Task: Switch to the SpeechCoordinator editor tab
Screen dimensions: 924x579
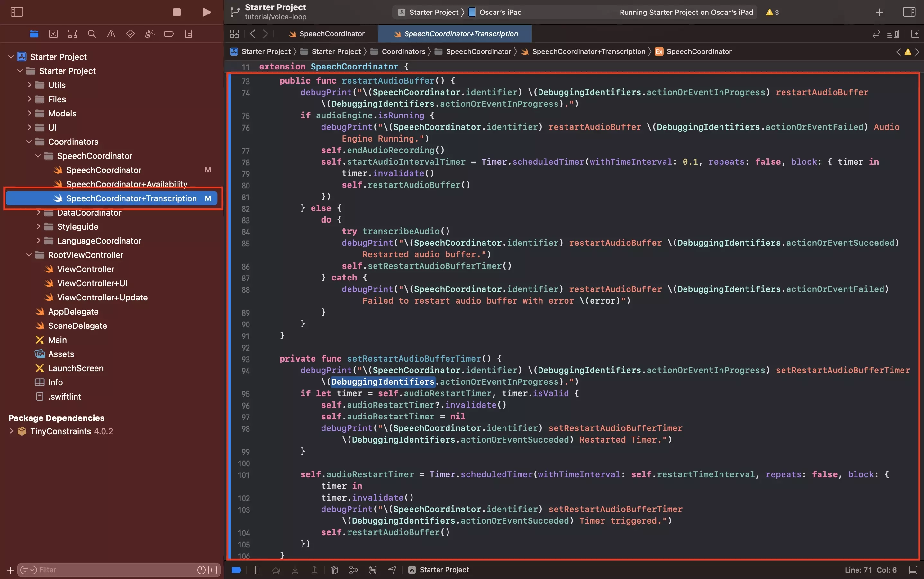Action: [x=327, y=34]
